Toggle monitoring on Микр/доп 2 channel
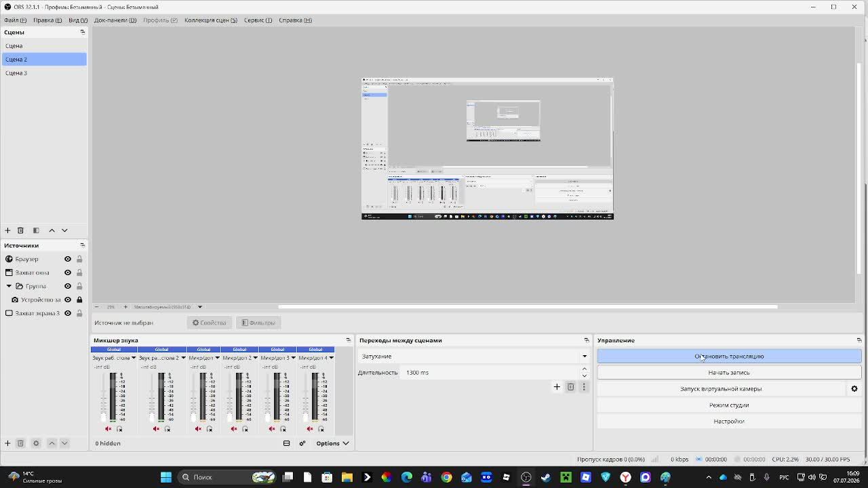 click(245, 429)
